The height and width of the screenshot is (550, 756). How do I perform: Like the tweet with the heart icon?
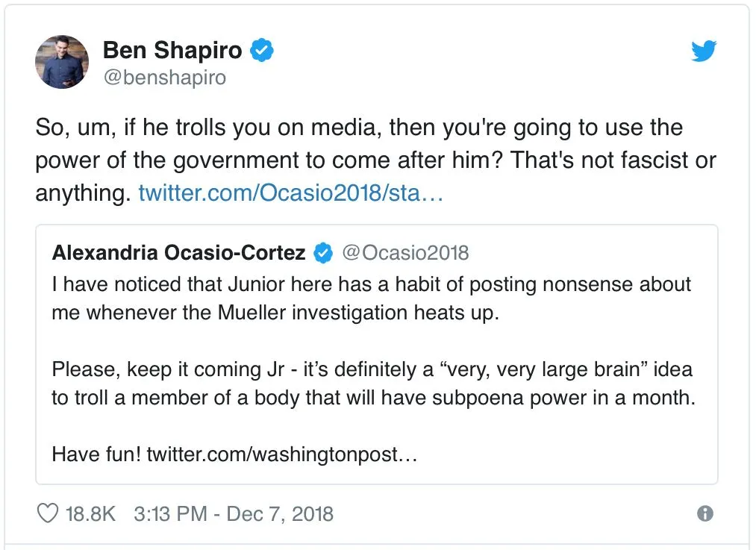46,513
